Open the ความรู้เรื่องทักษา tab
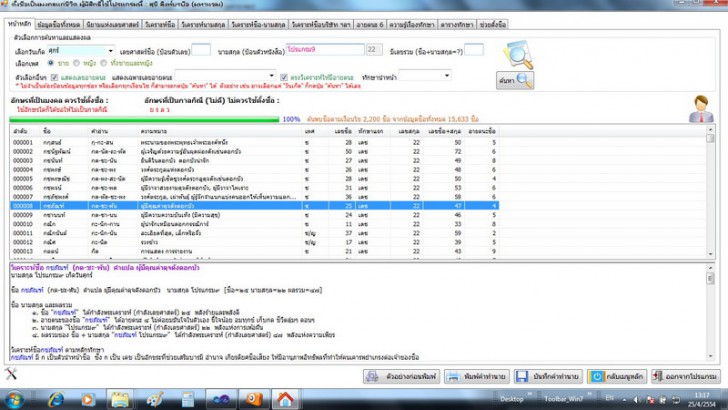 411,24
